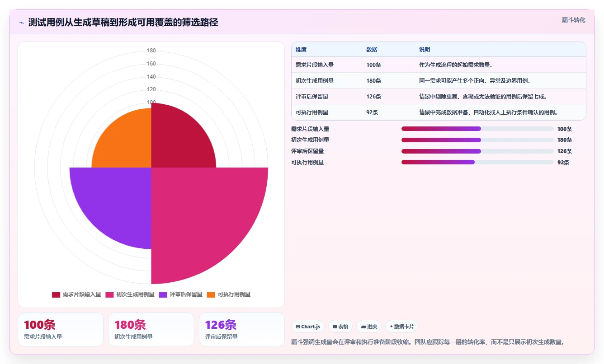This screenshot has width=604, height=364.
Task: Click the 120 radial axis label on the chart
Action: [151, 89]
